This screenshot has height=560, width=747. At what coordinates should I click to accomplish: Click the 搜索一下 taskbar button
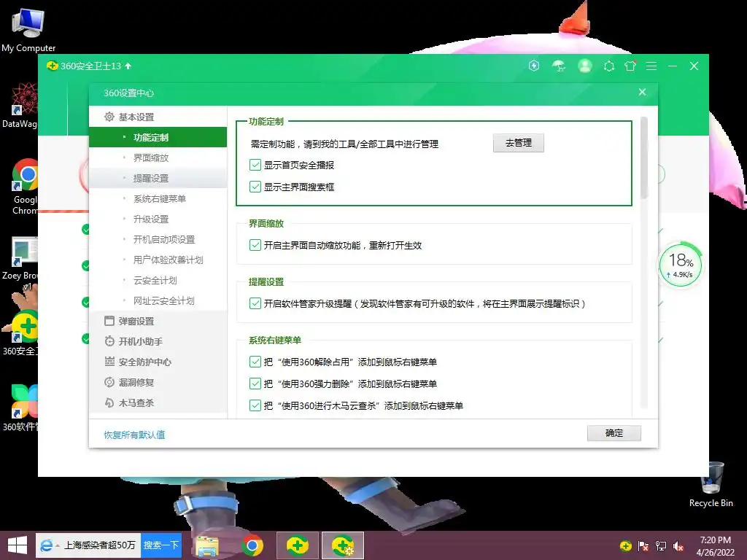161,545
